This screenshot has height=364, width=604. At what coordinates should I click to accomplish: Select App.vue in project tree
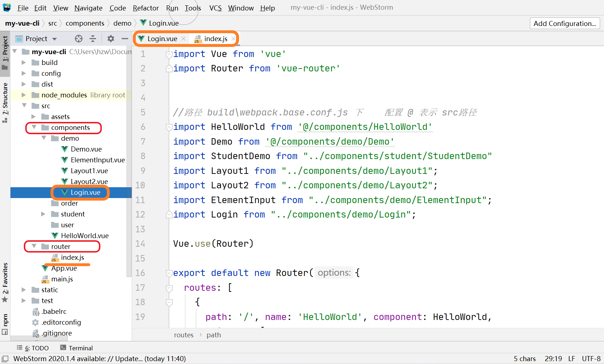[64, 268]
